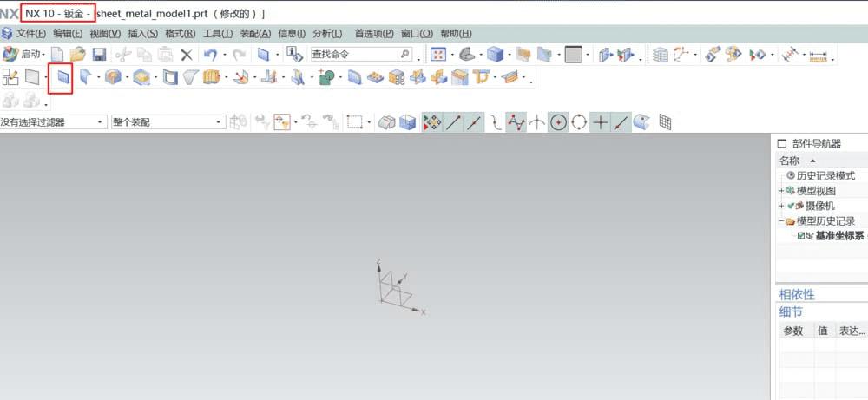The width and height of the screenshot is (868, 400).
Task: Open the 整个装配 selection scope dropdown
Action: pos(168,122)
